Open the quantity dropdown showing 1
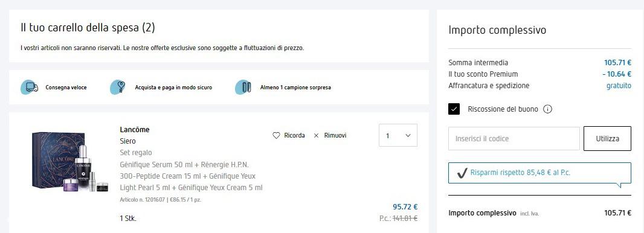This screenshot has width=644, height=233. pyautogui.click(x=398, y=135)
